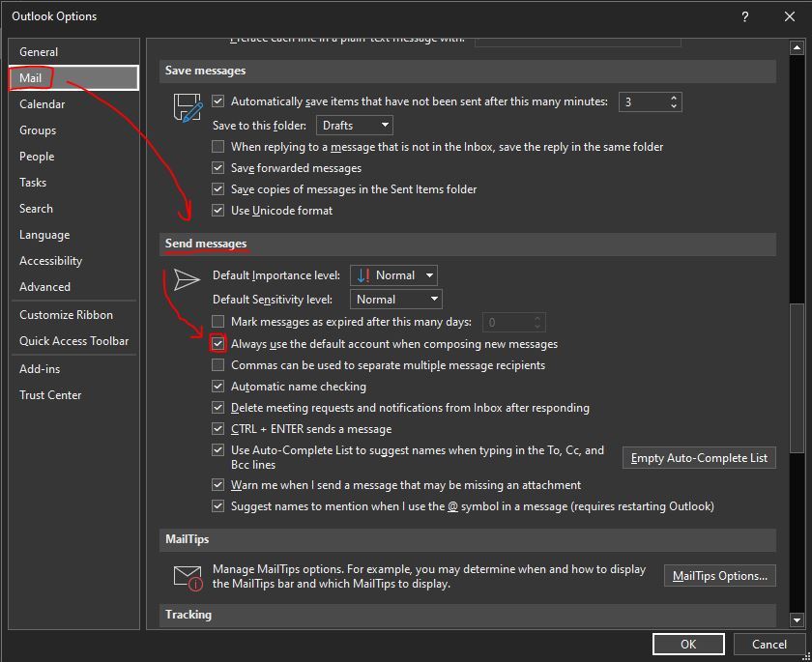Screen dimensions: 812x662
Task: Click the Tracking section header
Action: coord(468,615)
